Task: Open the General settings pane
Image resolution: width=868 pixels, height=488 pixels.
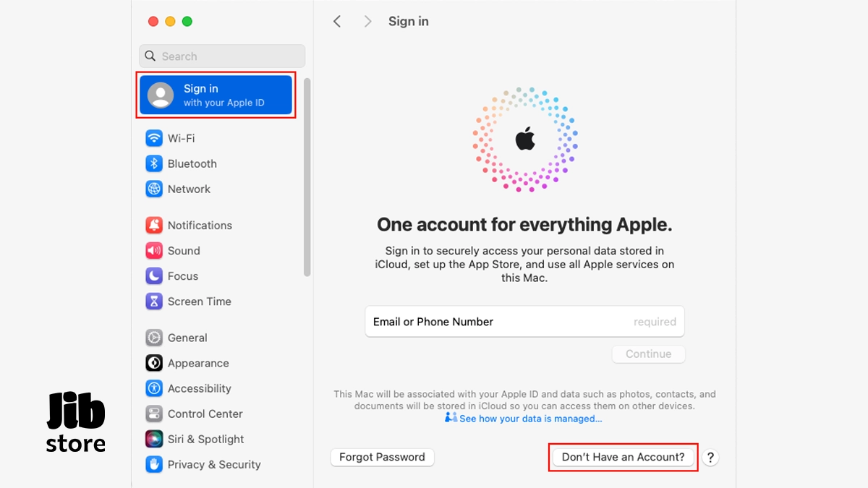Action: (187, 338)
